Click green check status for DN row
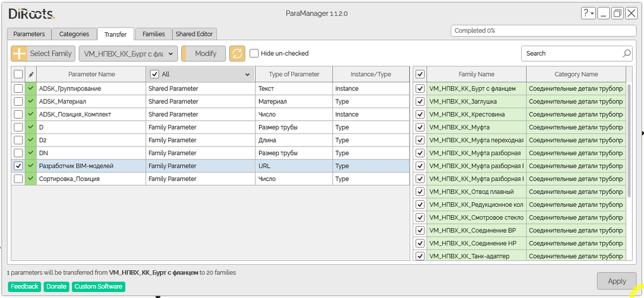644x298 pixels. pos(31,153)
